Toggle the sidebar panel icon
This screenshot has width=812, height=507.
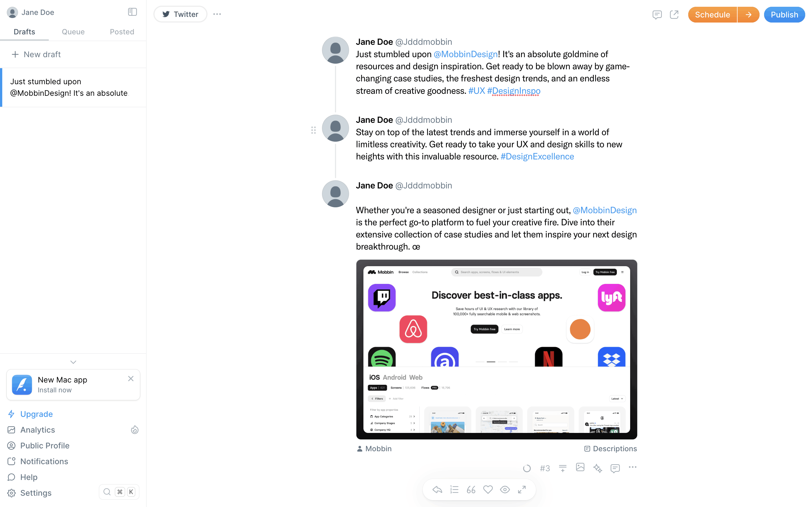(133, 12)
